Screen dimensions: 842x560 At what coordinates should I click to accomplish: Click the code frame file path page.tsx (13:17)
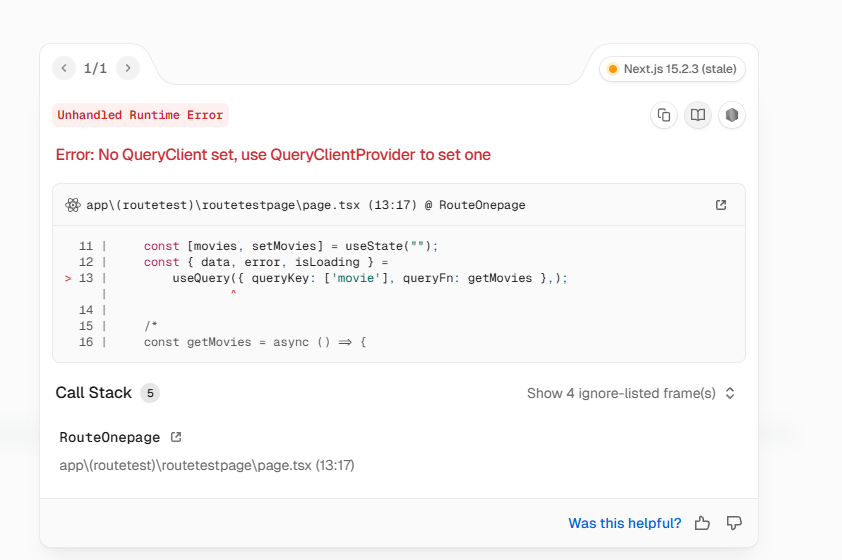click(x=306, y=205)
